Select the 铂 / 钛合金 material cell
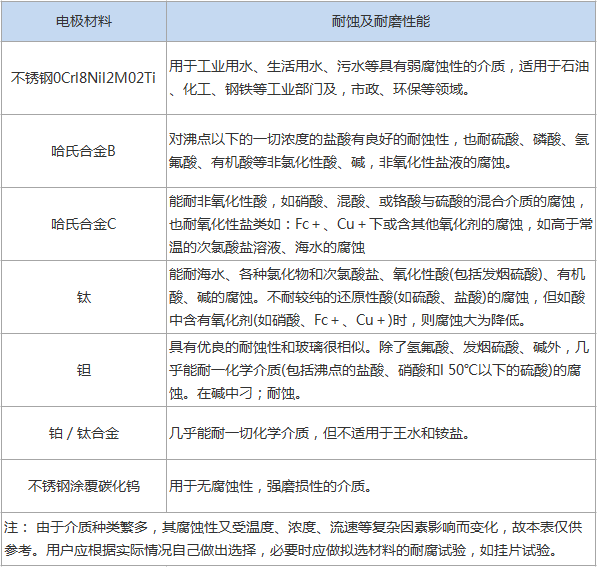 pos(84,433)
